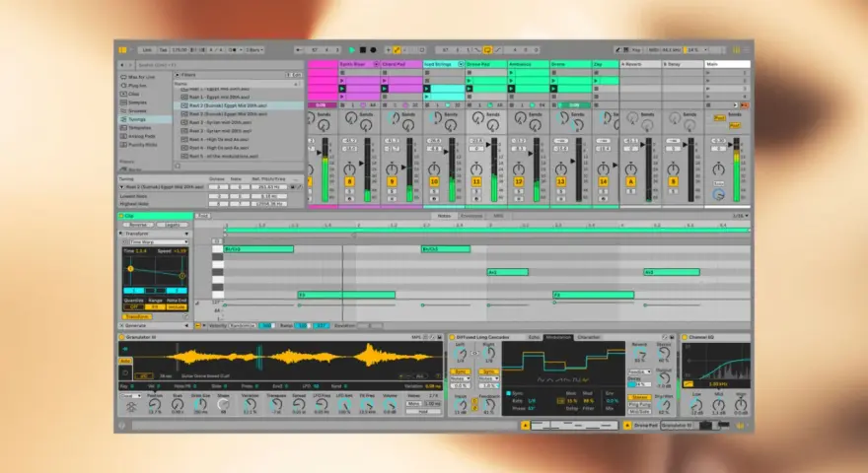This screenshot has height=473, width=868.
Task: Click the Fold button
Action: 202,216
